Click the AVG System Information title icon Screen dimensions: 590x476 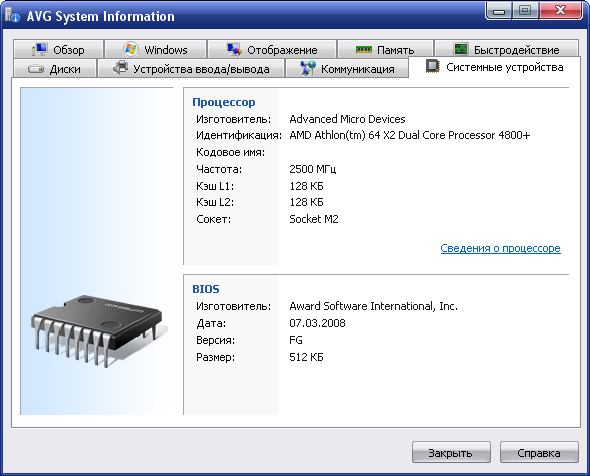coord(12,15)
